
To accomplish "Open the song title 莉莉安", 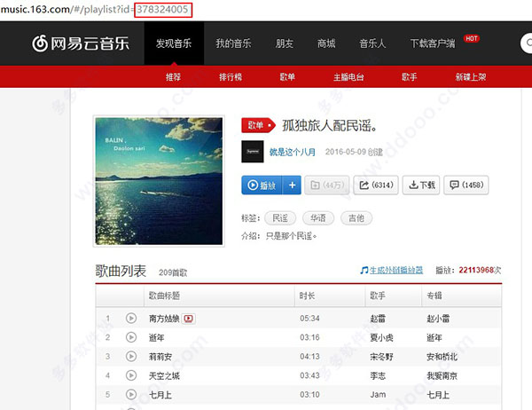I will [160, 357].
